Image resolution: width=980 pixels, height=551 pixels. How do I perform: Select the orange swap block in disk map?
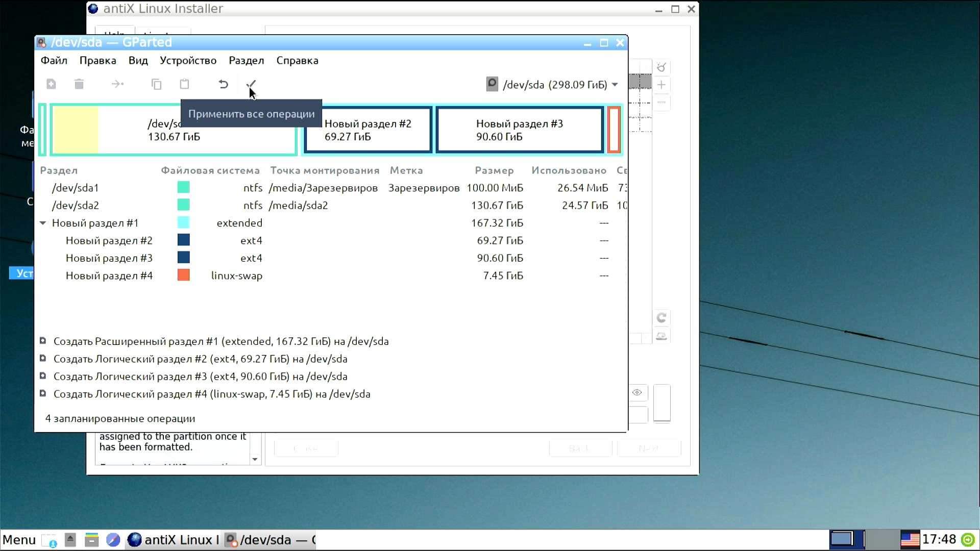(x=614, y=130)
